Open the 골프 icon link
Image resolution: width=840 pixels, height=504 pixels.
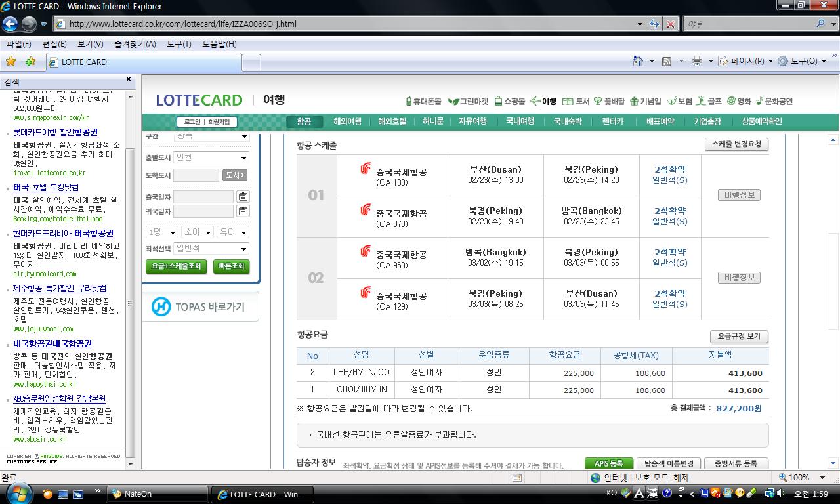[x=709, y=101]
